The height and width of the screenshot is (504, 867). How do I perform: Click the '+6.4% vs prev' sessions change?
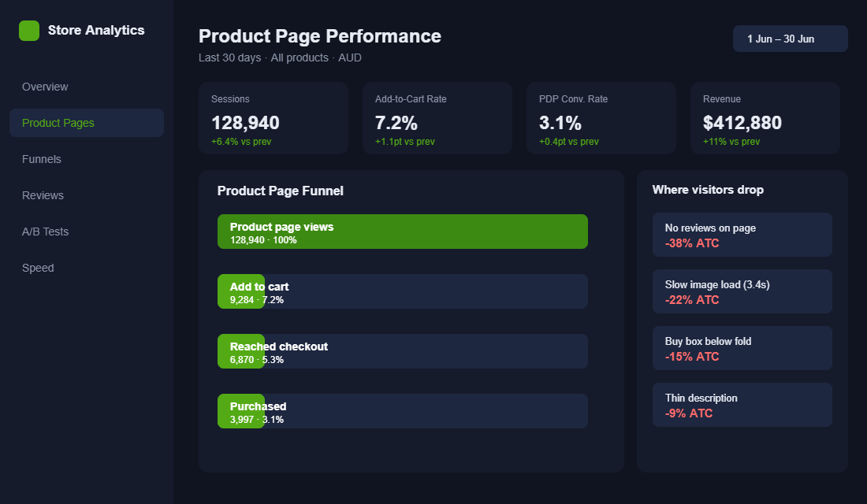click(241, 142)
